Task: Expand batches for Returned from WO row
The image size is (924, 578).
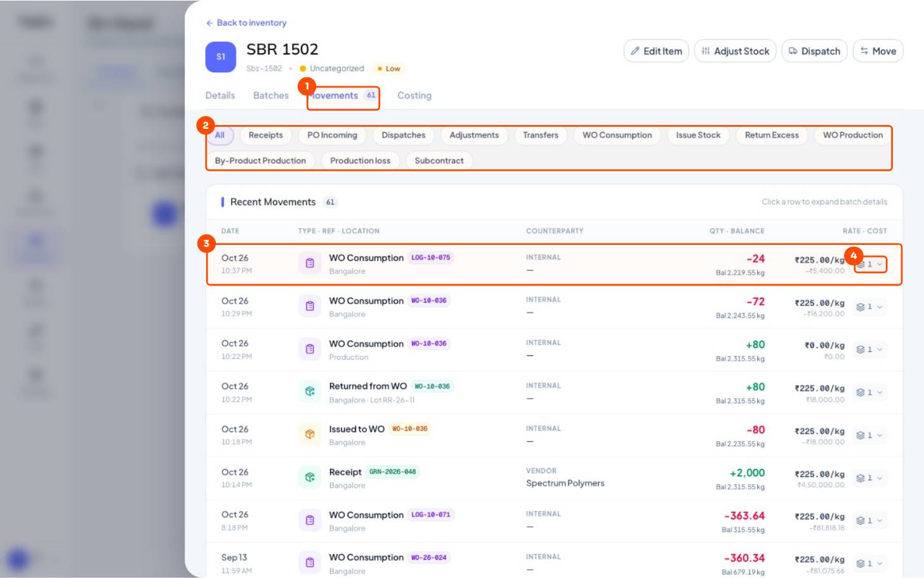Action: (870, 393)
